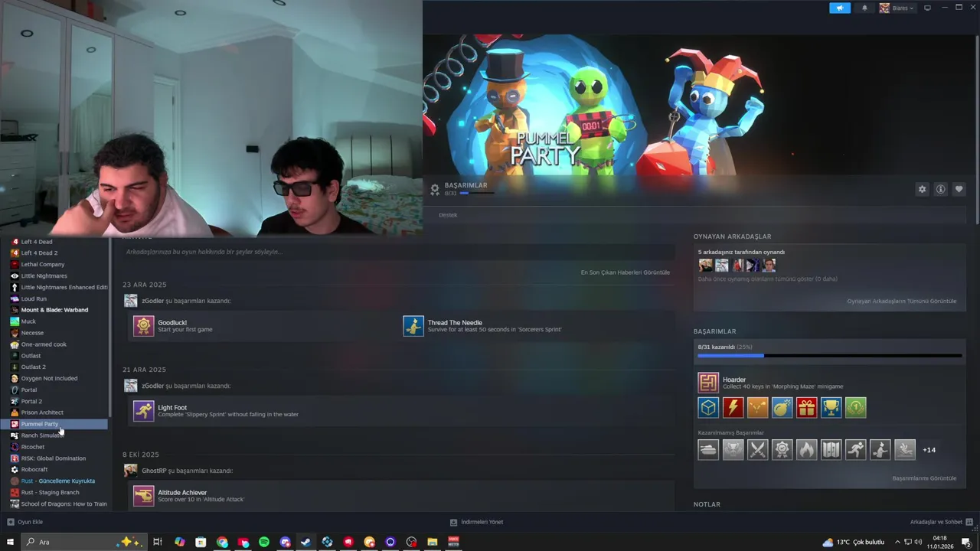
Task: Select Left 4 Dead 2 in library
Action: tap(39, 253)
